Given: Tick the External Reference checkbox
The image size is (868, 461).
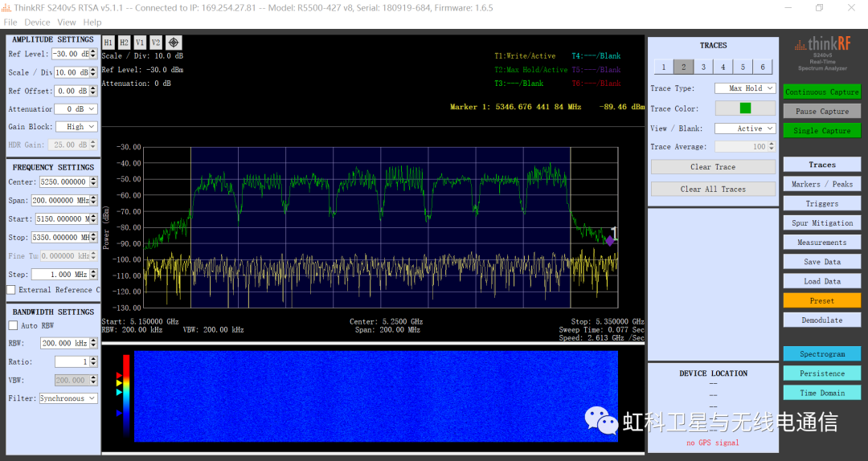Looking at the screenshot, I should click(x=11, y=290).
